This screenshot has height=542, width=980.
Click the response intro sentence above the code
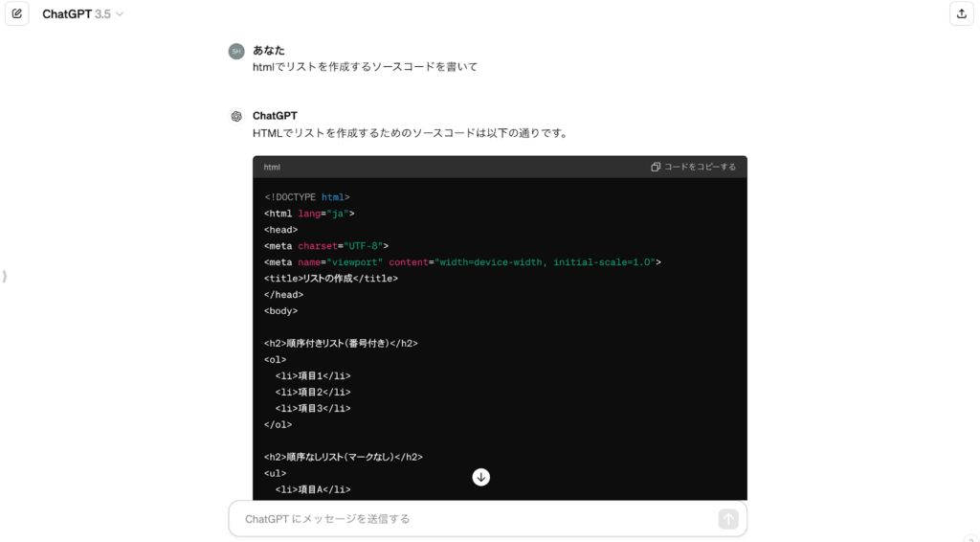coord(410,133)
